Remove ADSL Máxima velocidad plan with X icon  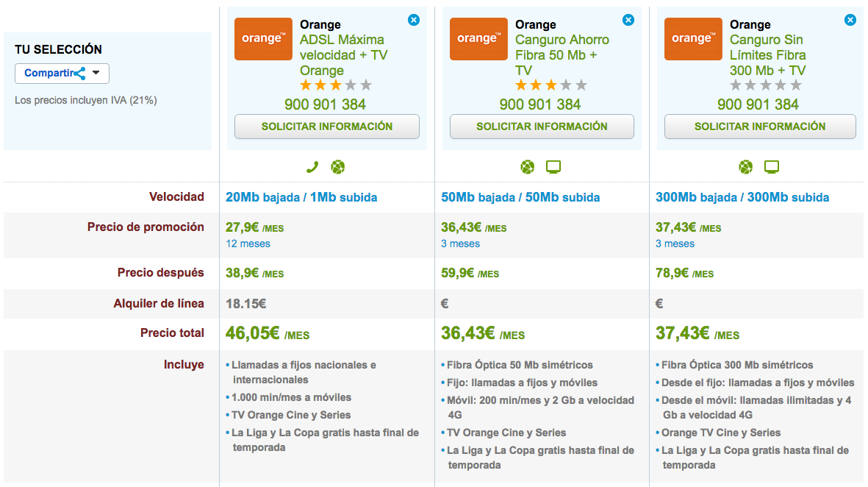[x=414, y=20]
